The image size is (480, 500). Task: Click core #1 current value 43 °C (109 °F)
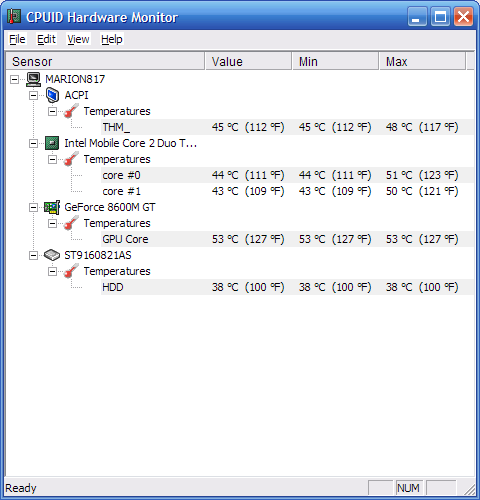248,191
